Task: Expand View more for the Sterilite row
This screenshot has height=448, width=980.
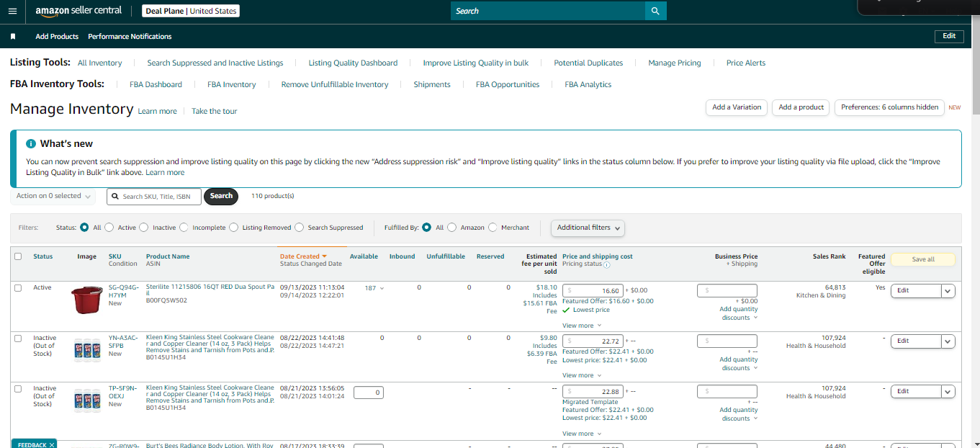Action: (582, 326)
